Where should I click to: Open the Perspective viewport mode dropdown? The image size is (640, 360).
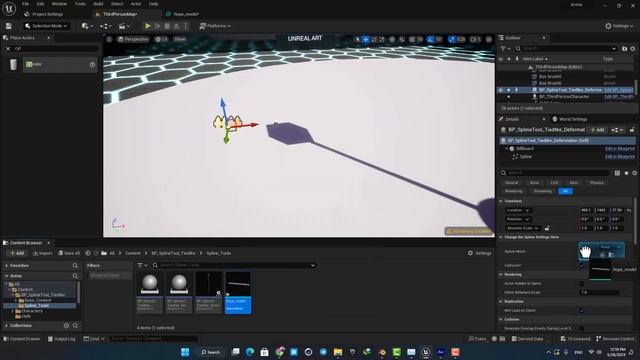[133, 39]
